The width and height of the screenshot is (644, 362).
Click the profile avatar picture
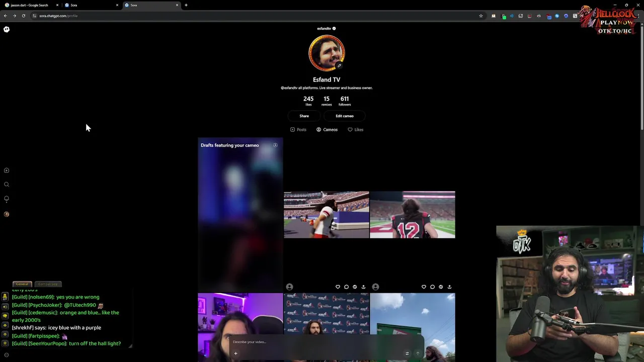pos(327,53)
